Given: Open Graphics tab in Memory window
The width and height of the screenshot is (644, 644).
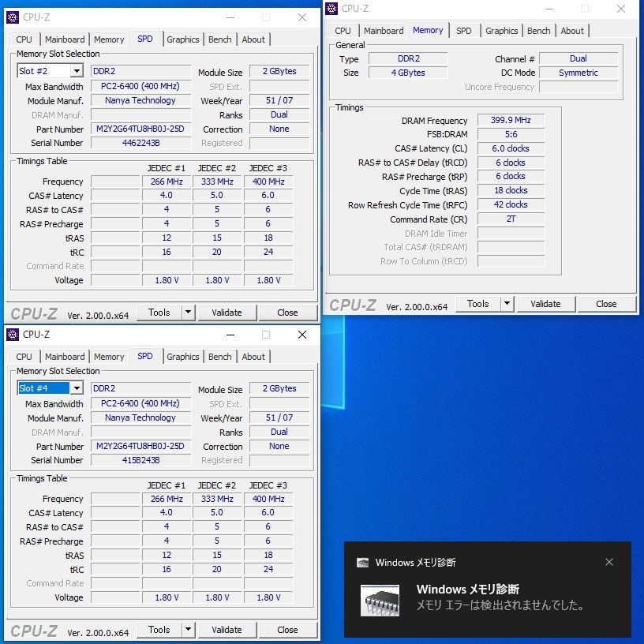Looking at the screenshot, I should pos(501,31).
